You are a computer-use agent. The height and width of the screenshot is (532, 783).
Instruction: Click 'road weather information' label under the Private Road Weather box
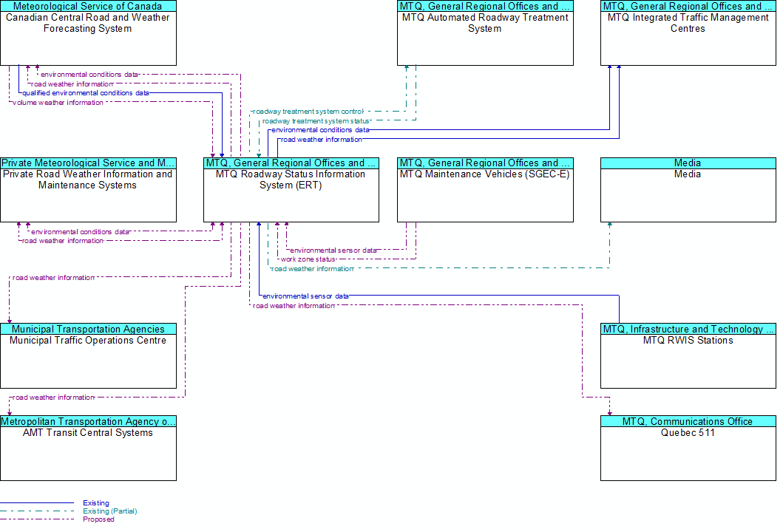(63, 241)
